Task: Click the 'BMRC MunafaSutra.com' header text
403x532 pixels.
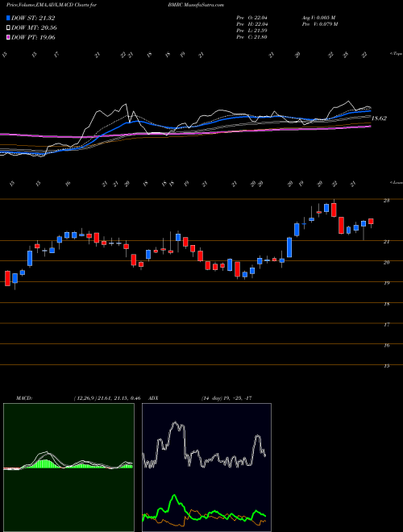Action: click(x=196, y=5)
